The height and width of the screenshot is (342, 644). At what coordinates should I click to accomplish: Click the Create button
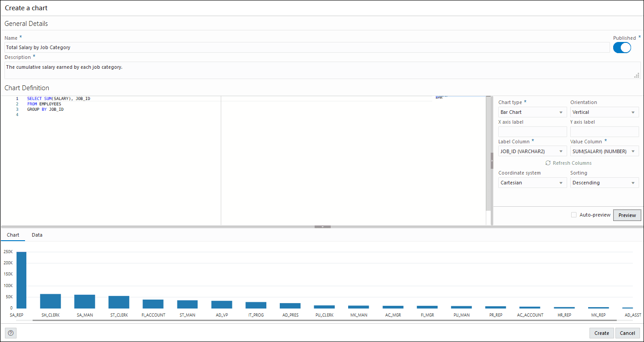601,333
